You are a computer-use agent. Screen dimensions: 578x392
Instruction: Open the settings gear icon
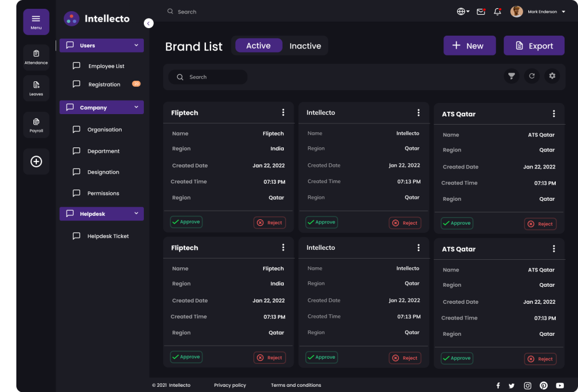(x=552, y=76)
